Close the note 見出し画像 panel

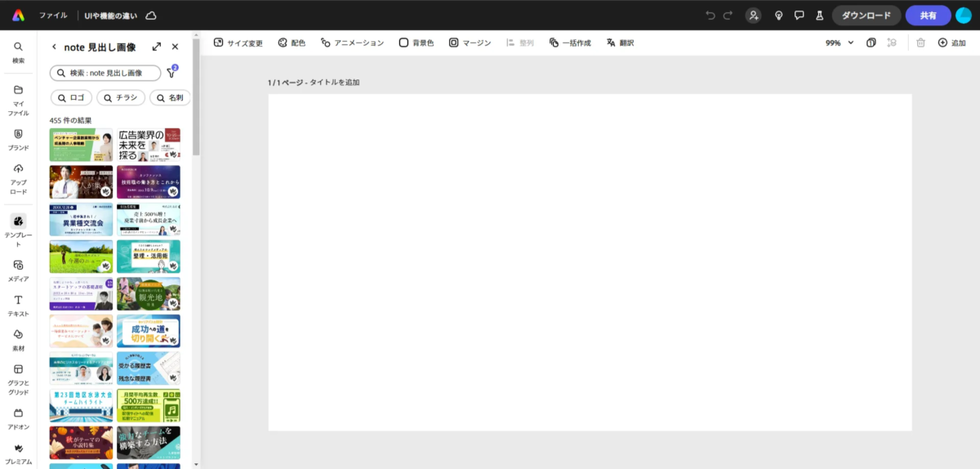pyautogui.click(x=175, y=47)
